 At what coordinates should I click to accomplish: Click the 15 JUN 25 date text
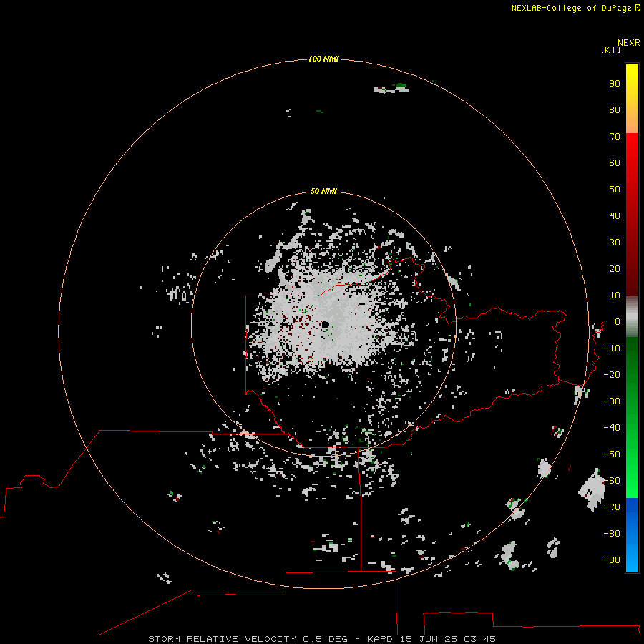pos(429,639)
